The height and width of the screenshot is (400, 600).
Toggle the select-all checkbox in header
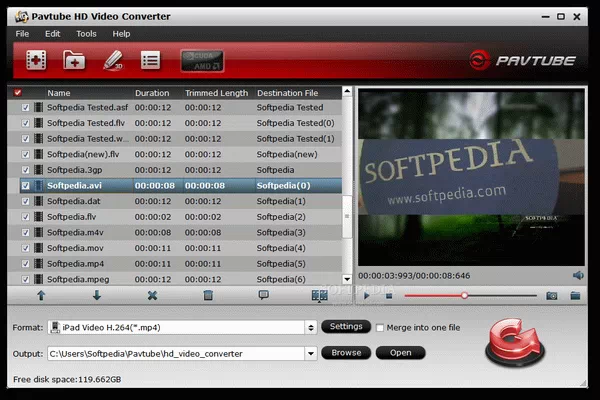pyautogui.click(x=18, y=93)
